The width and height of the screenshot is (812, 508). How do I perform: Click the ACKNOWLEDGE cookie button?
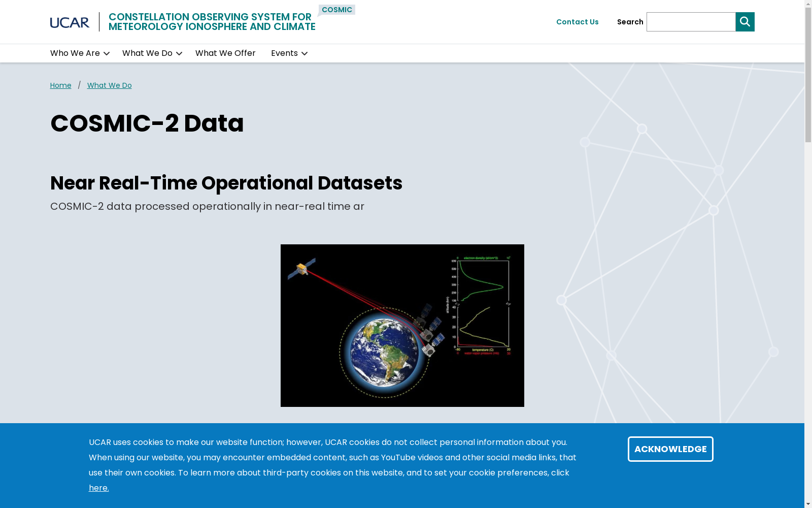tap(670, 449)
